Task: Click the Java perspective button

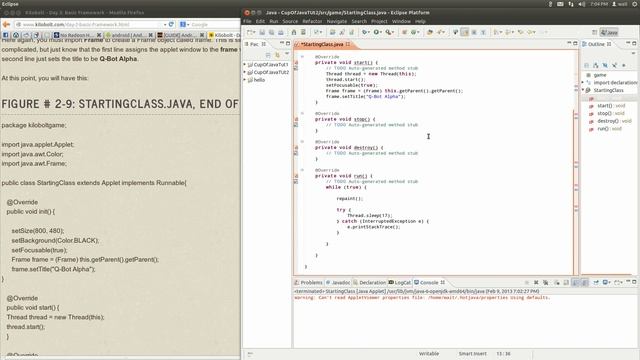Action: coord(609,32)
